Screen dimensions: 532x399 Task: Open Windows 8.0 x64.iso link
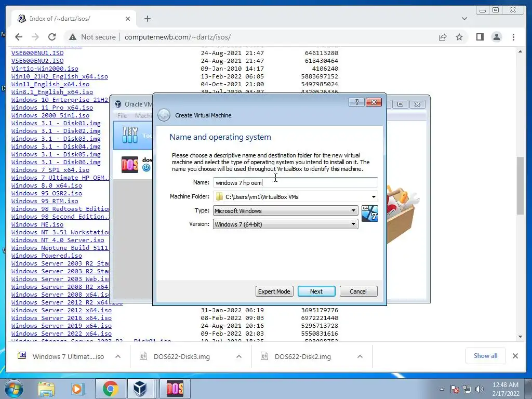click(x=46, y=185)
